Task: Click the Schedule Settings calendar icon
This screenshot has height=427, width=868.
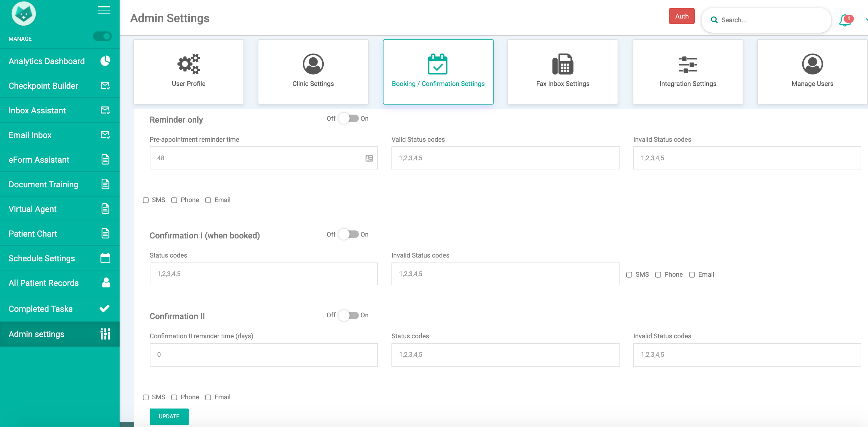Action: coord(105,258)
